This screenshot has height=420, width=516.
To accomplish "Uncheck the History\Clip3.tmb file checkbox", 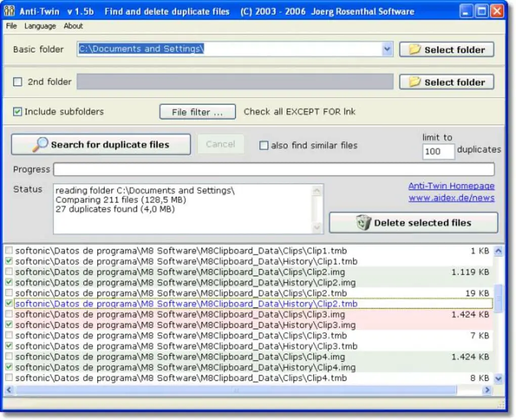I will pos(9,346).
